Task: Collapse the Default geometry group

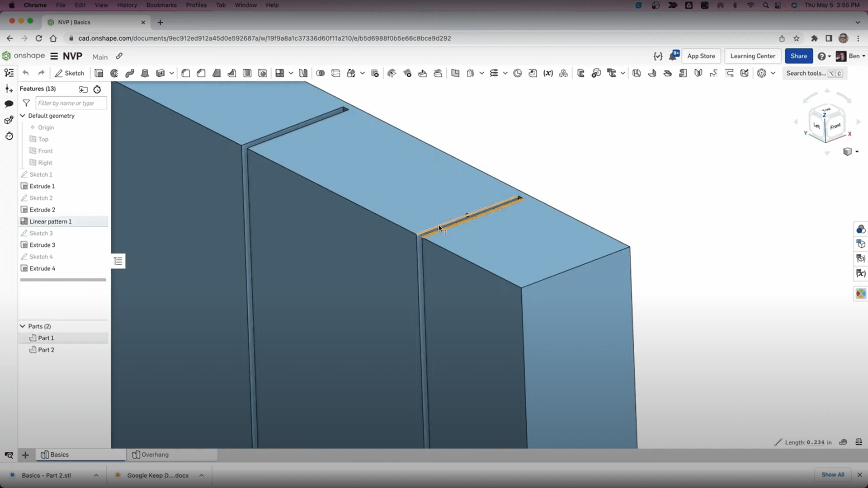Action: point(23,116)
